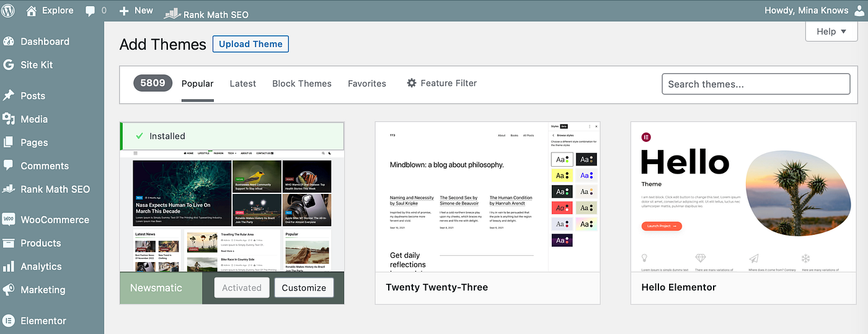
Task: Open the Newsmatic theme screenshot
Action: click(232, 211)
